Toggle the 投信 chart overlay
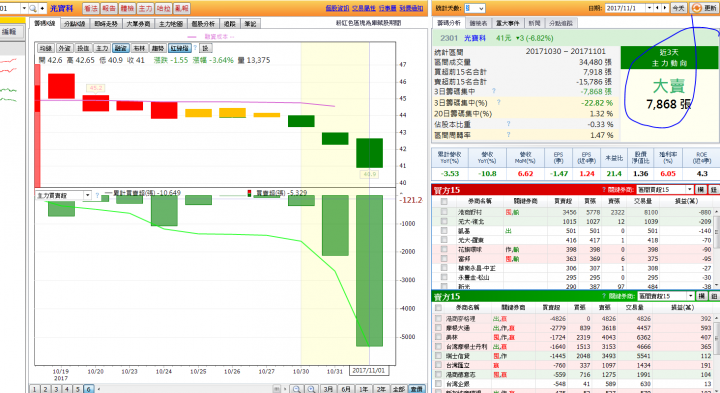The width and height of the screenshot is (720, 393). 83,48
